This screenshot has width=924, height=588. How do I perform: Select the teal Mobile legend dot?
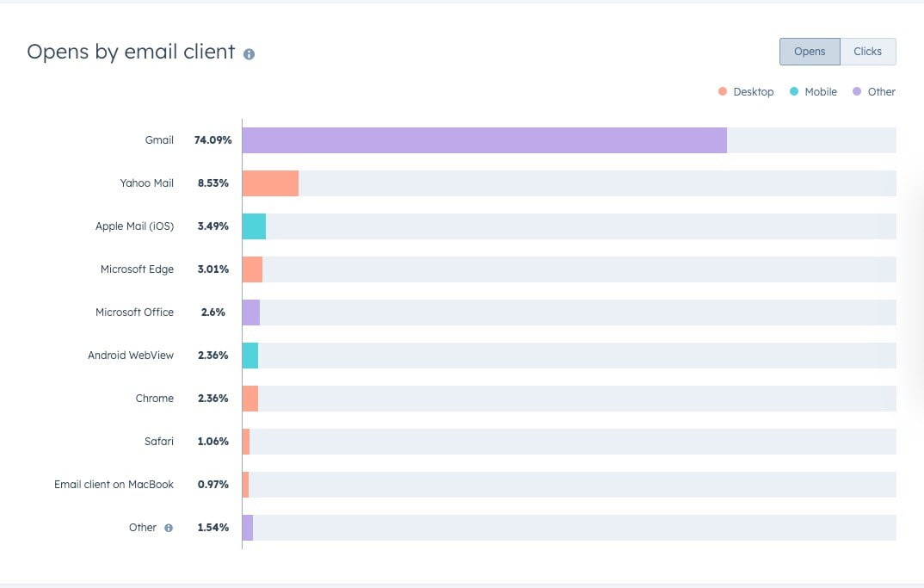(792, 91)
